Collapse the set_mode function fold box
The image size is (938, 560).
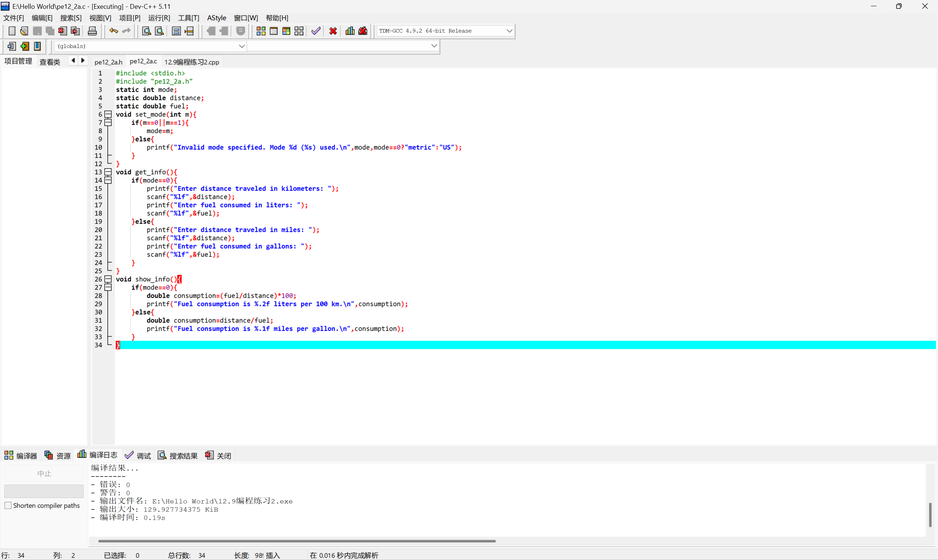click(x=108, y=114)
